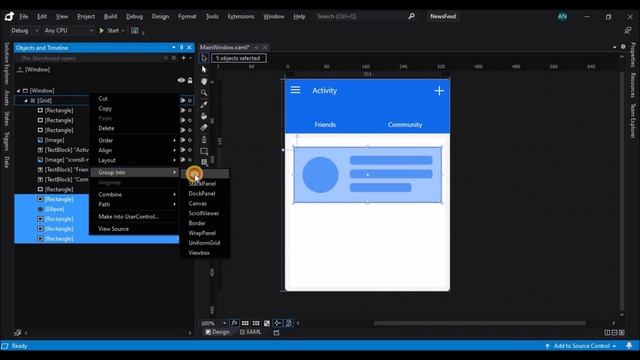Choose StackPanel from Group Into submenu
Viewport: 640px width, 360px height.
click(202, 184)
